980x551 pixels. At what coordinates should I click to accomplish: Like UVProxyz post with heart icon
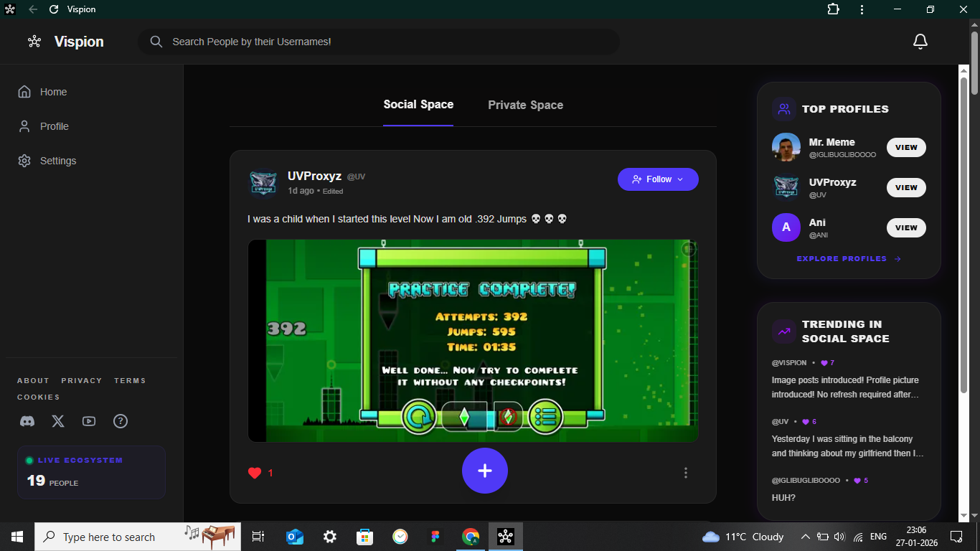click(x=255, y=473)
